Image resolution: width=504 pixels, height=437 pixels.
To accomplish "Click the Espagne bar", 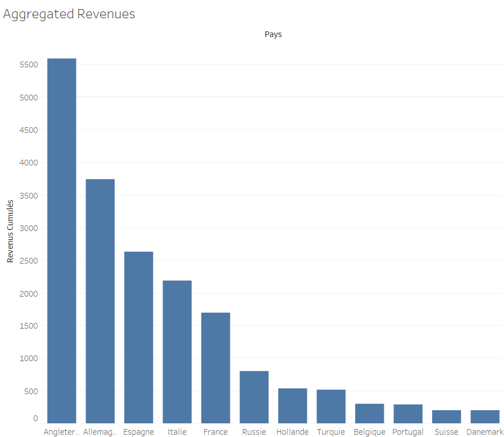I will [x=139, y=337].
